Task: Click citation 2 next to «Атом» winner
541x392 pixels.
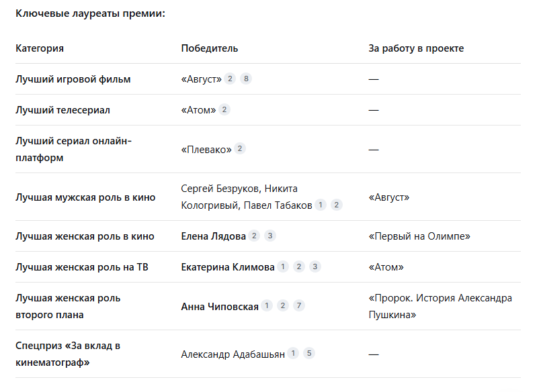Action: pos(224,109)
